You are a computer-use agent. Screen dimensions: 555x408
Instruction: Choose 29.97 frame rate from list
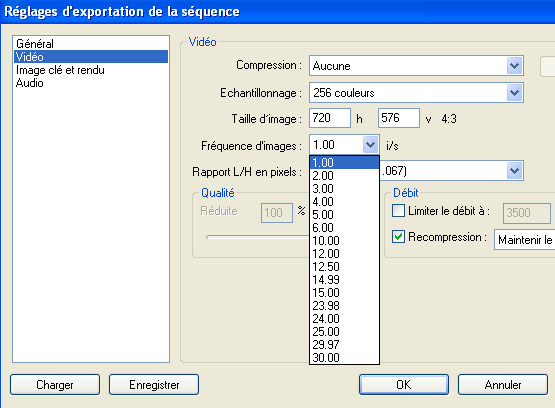pos(344,345)
